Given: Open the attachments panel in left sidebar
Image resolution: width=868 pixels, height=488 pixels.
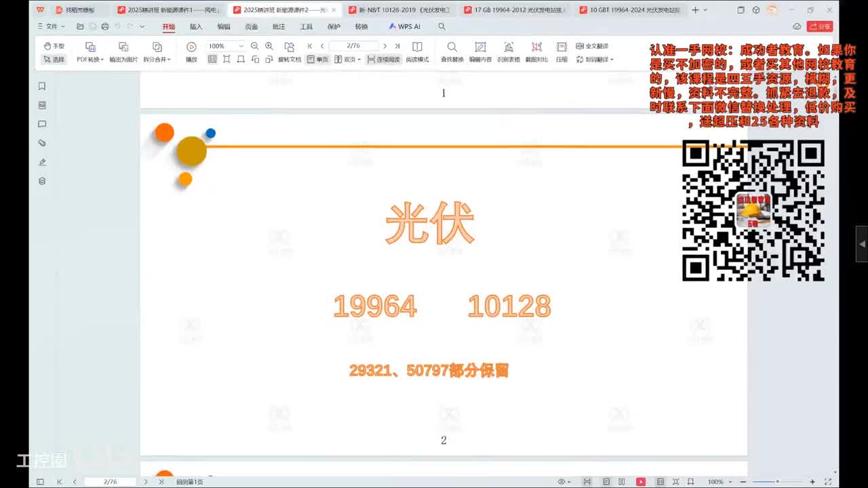Looking at the screenshot, I should (42, 143).
